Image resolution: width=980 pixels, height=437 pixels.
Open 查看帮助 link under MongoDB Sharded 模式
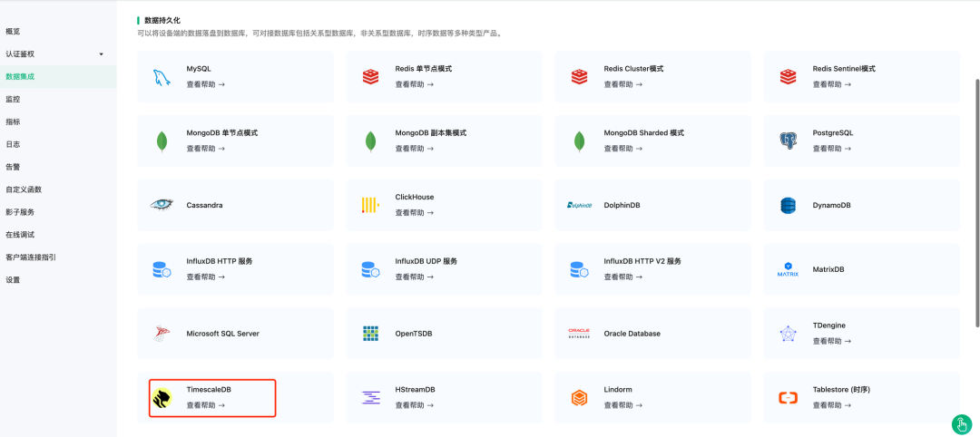[x=622, y=149]
